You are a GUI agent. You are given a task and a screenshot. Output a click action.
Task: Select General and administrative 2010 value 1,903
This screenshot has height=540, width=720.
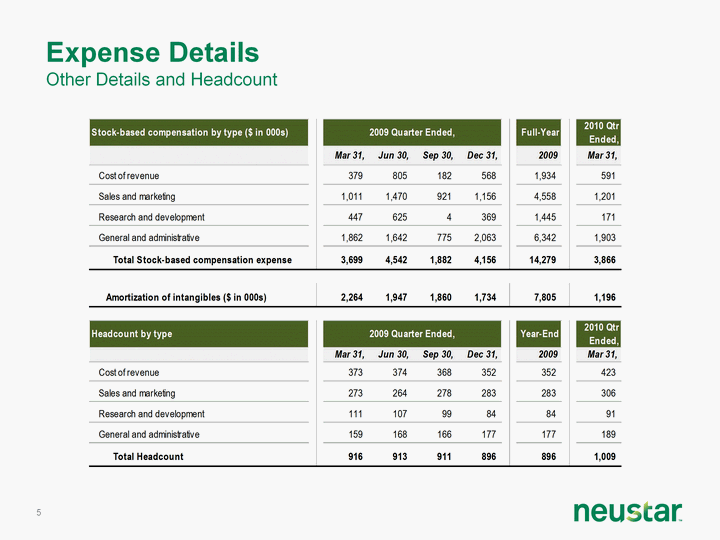605,238
